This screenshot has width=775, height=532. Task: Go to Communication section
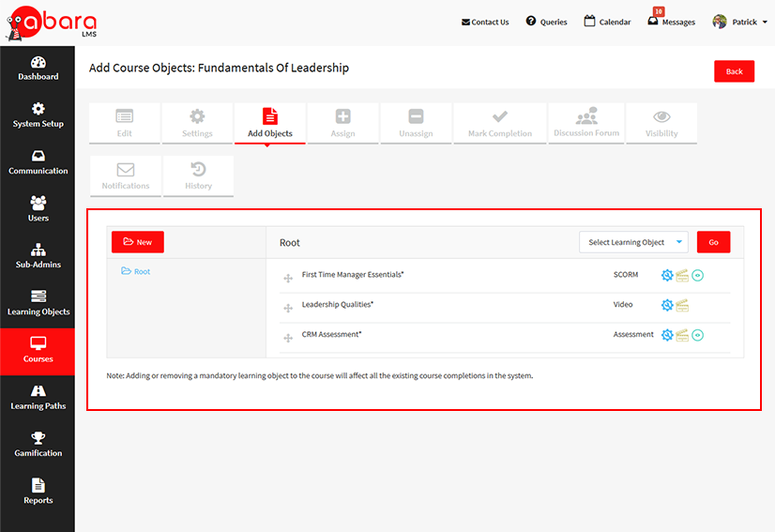38,162
